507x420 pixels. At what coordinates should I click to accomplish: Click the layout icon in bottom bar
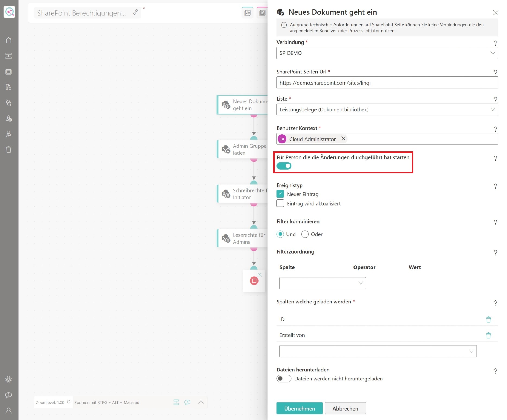pos(176,402)
